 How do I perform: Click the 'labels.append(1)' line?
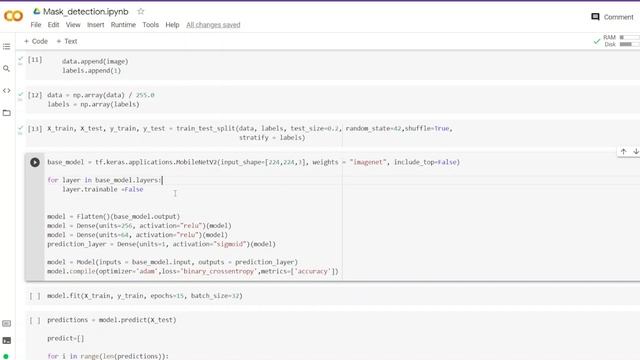pyautogui.click(x=91, y=71)
